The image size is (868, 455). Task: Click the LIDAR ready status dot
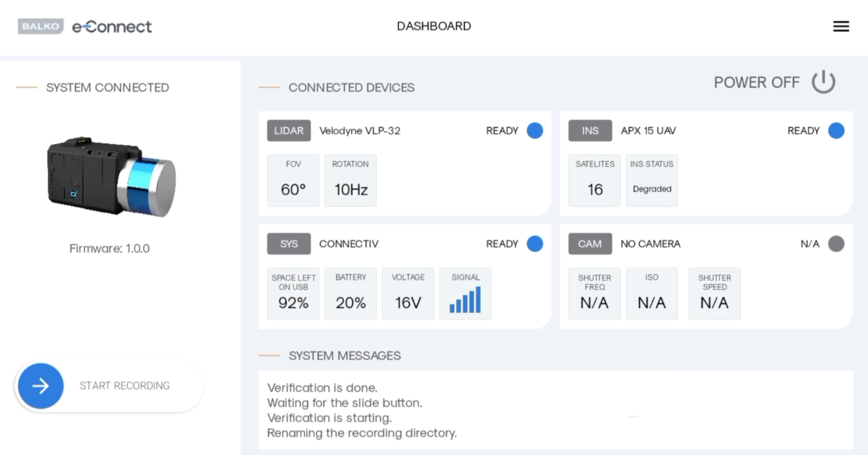click(535, 131)
